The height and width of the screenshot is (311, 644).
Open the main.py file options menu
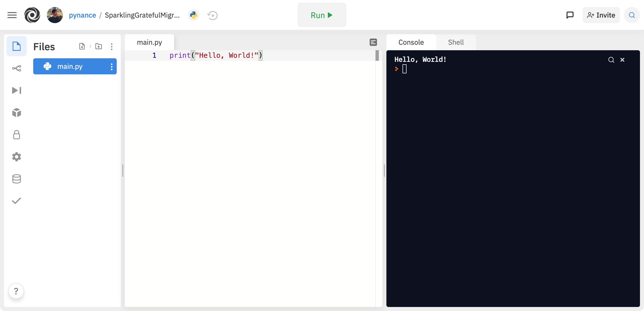[x=112, y=67]
